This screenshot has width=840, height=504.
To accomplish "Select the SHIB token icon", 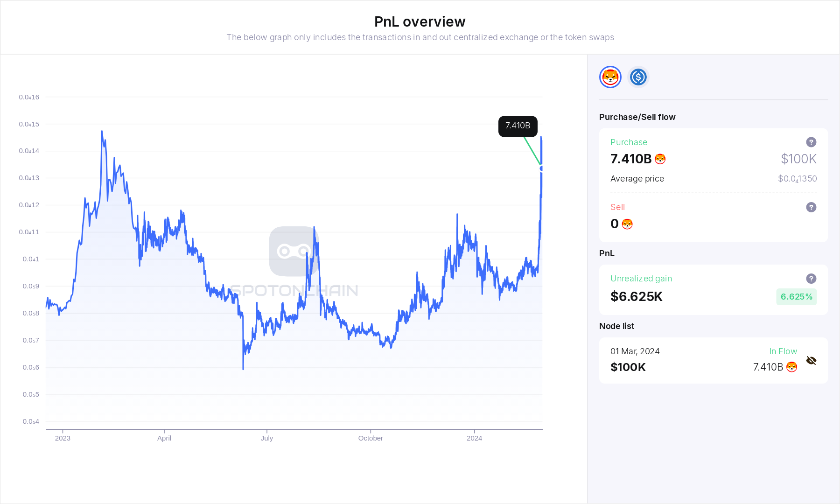I will click(610, 77).
